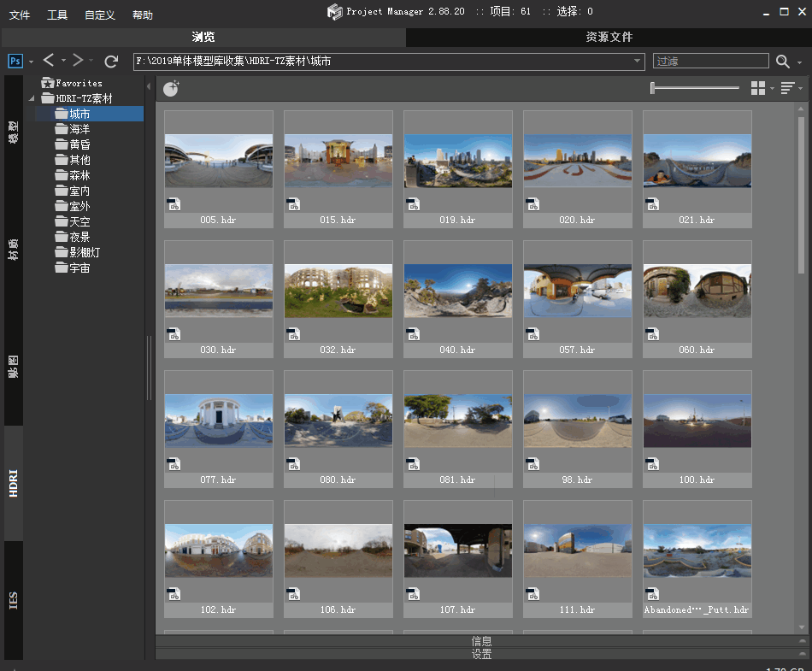Image resolution: width=812 pixels, height=671 pixels.
Task: Open the 文件 menu
Action: tap(20, 15)
